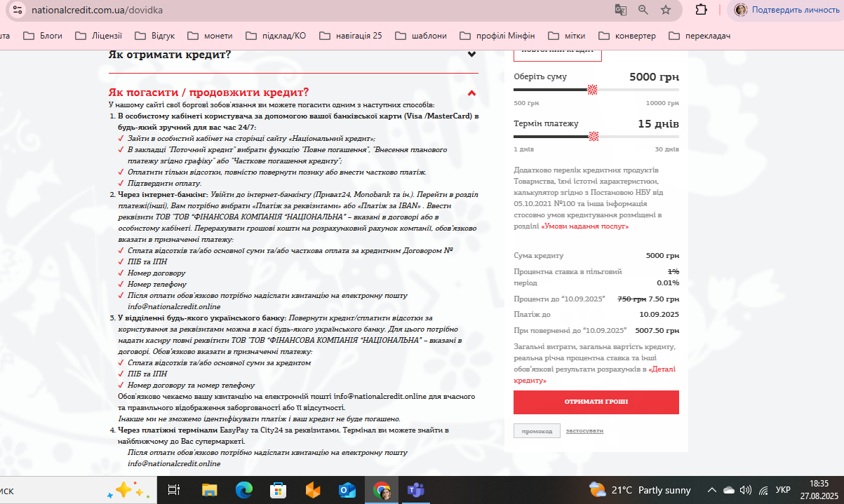Expand 'Як отримати кредит?' section chevron
The width and height of the screenshot is (844, 504).
pos(472,54)
